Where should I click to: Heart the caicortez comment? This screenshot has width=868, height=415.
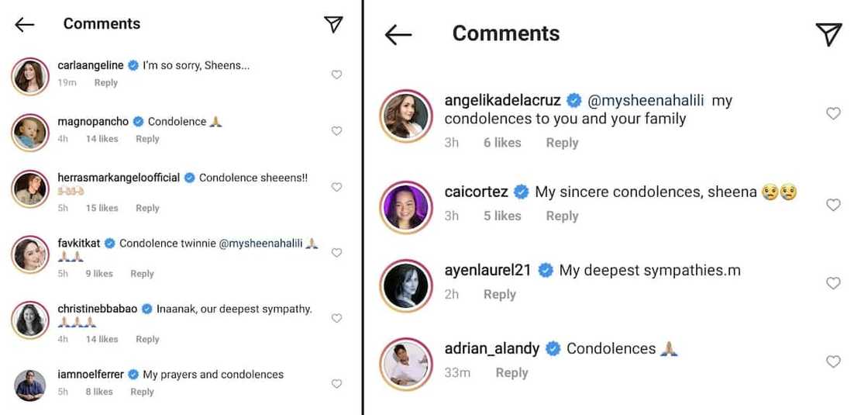(x=833, y=205)
